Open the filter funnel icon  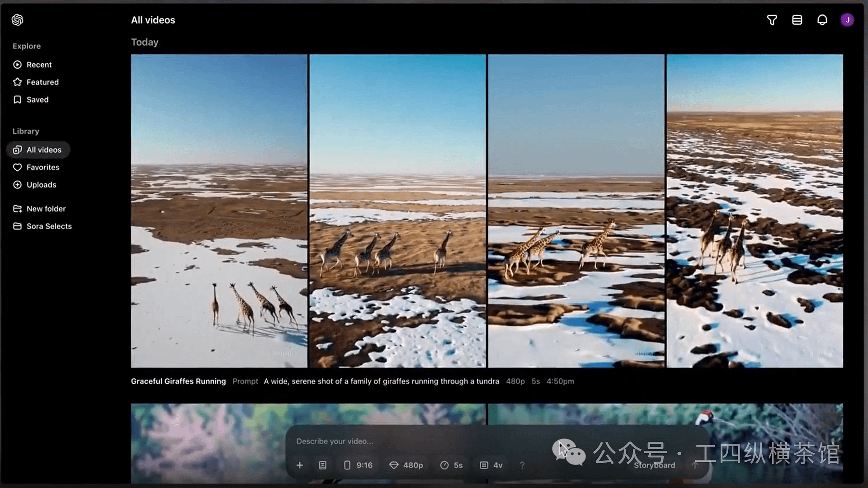(772, 20)
